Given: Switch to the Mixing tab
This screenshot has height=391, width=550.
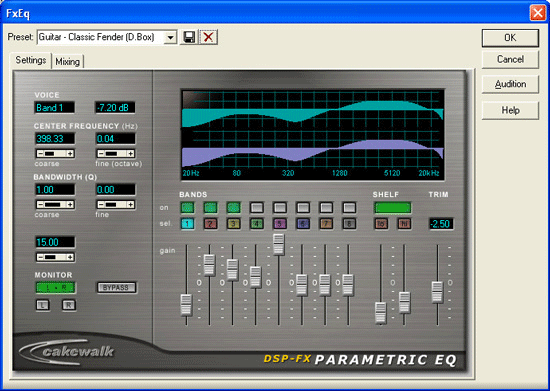Looking at the screenshot, I should pyautogui.click(x=67, y=62).
